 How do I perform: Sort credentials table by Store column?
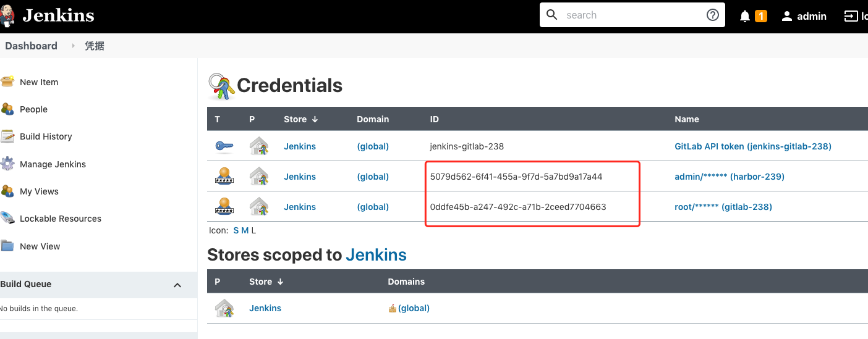click(x=300, y=119)
